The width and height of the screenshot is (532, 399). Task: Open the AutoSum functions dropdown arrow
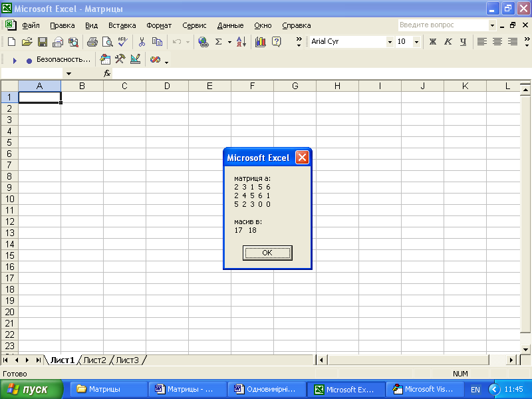[x=229, y=42]
